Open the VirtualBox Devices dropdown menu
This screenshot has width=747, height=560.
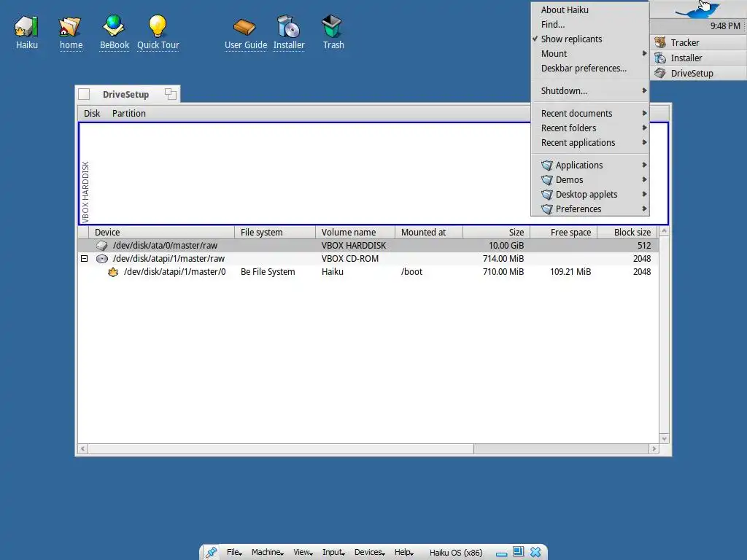click(x=370, y=553)
